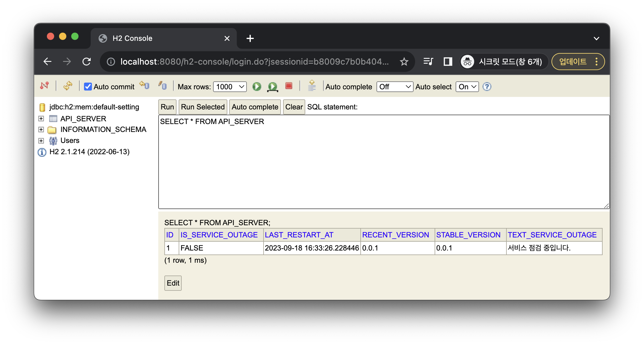Open the Auto select dropdown set to On
This screenshot has height=345, width=644.
point(467,87)
